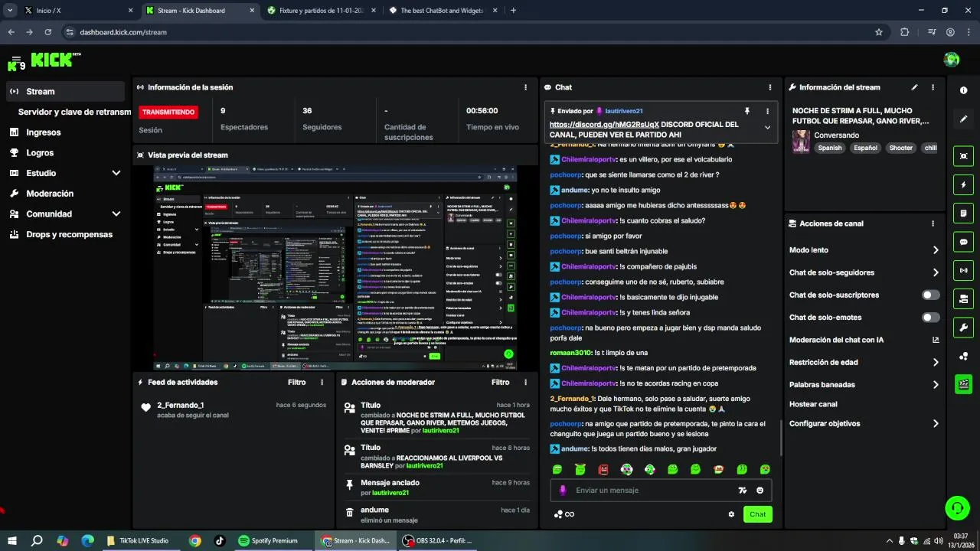This screenshot has height=551, width=980.
Task: Click the wrench sidebar icon
Action: pos(963,327)
